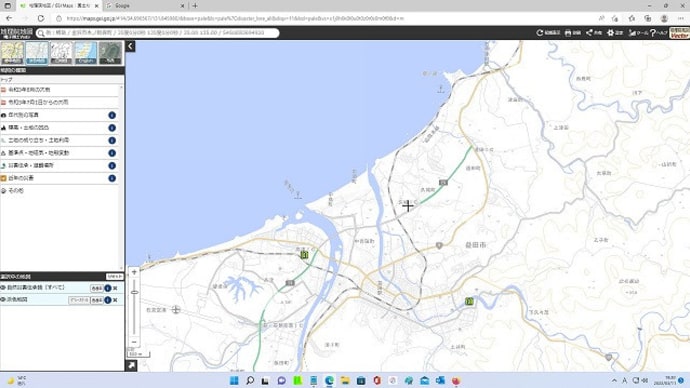Expand the first folder in map types list
The width and height of the screenshot is (690, 388).
(x=60, y=90)
